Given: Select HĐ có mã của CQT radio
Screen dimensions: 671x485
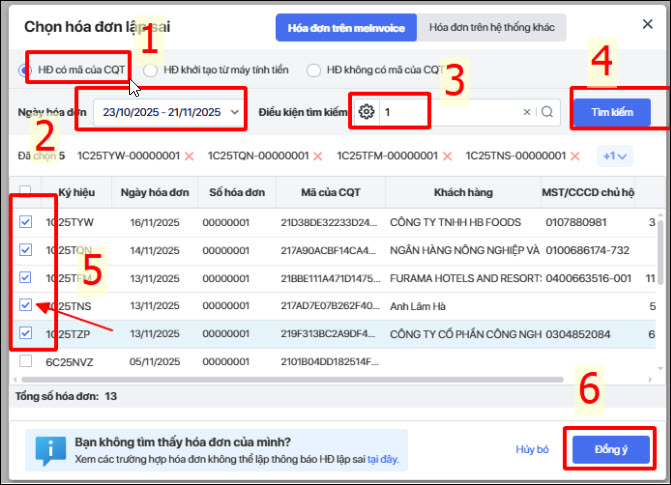Looking at the screenshot, I should point(25,70).
